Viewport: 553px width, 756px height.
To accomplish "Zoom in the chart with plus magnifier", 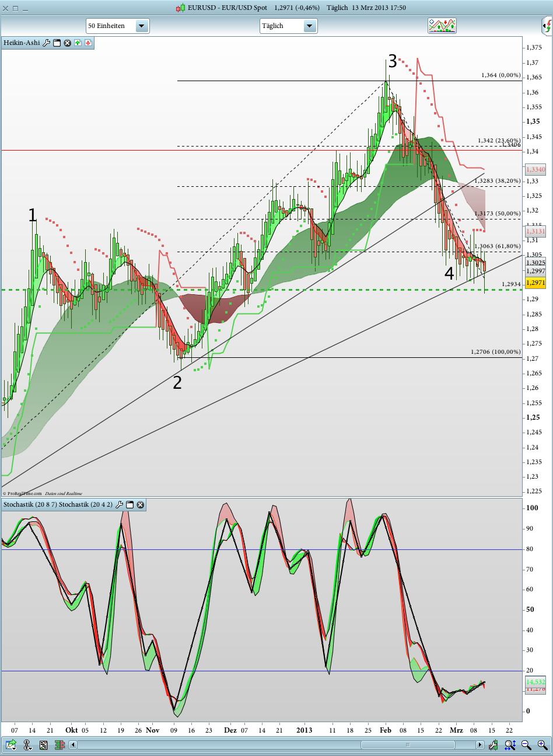I will pyautogui.click(x=542, y=745).
